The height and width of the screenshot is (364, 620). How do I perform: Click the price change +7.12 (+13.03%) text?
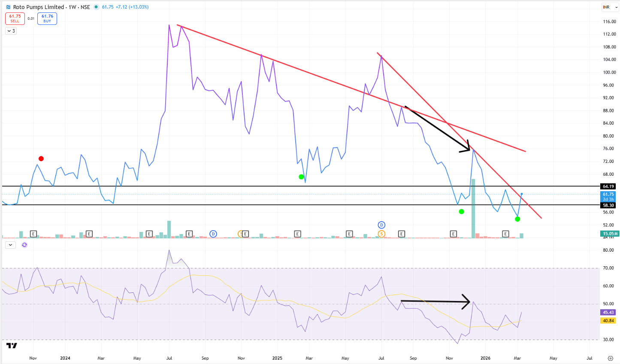coord(132,7)
